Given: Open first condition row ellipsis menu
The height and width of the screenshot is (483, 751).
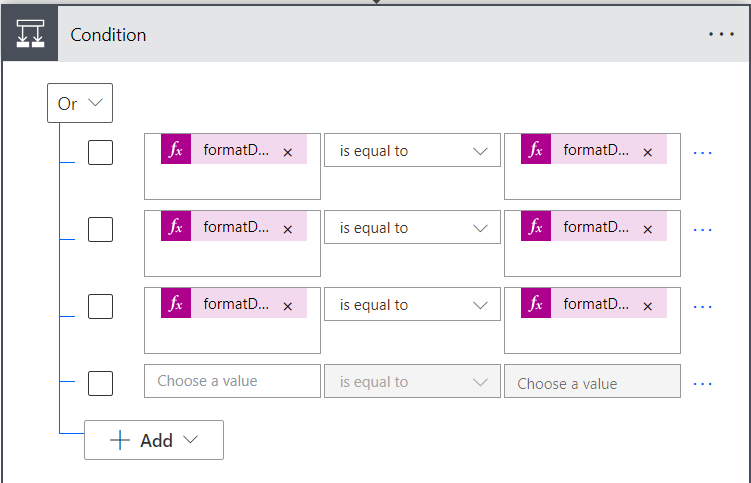Looking at the screenshot, I should point(703,153).
